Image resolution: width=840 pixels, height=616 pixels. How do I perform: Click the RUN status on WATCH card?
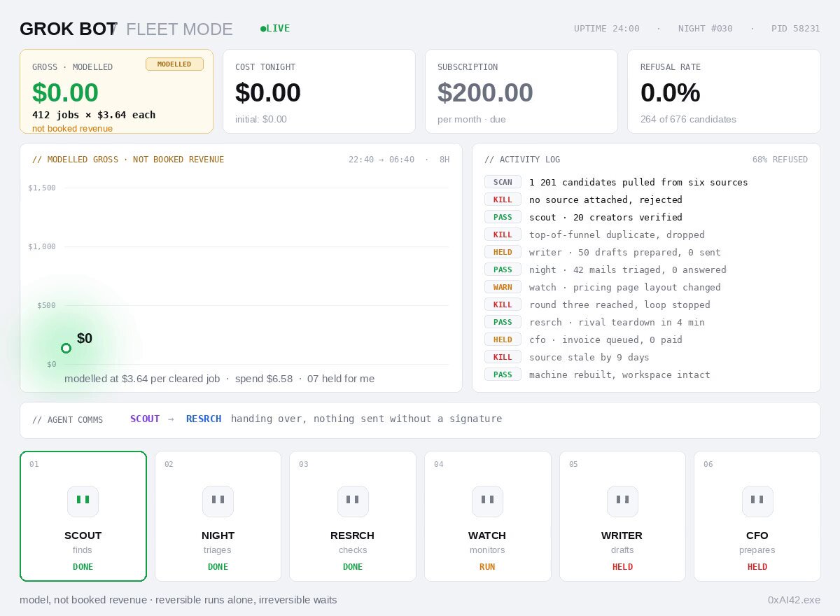point(487,567)
